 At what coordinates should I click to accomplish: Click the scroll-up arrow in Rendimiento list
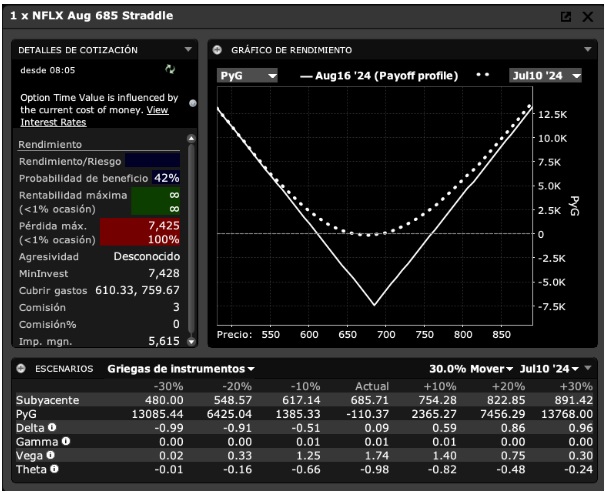pos(191,142)
